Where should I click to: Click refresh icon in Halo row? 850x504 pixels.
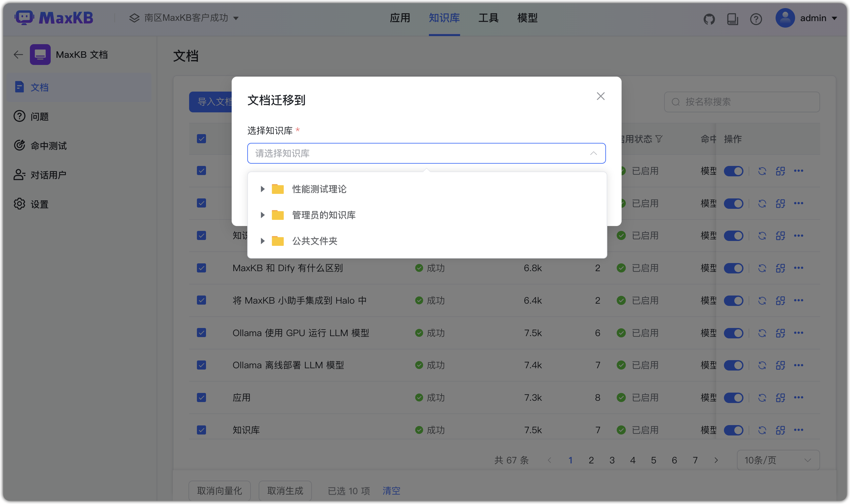click(762, 301)
